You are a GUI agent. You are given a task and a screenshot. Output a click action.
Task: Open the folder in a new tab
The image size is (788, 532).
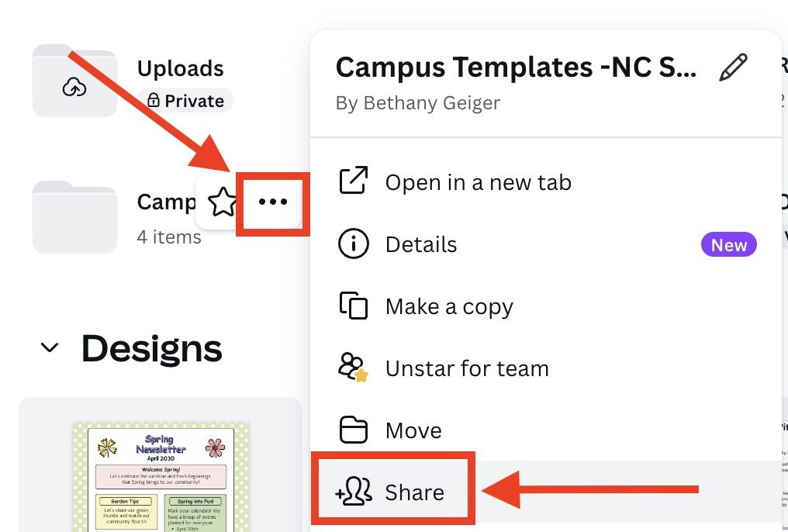click(479, 182)
